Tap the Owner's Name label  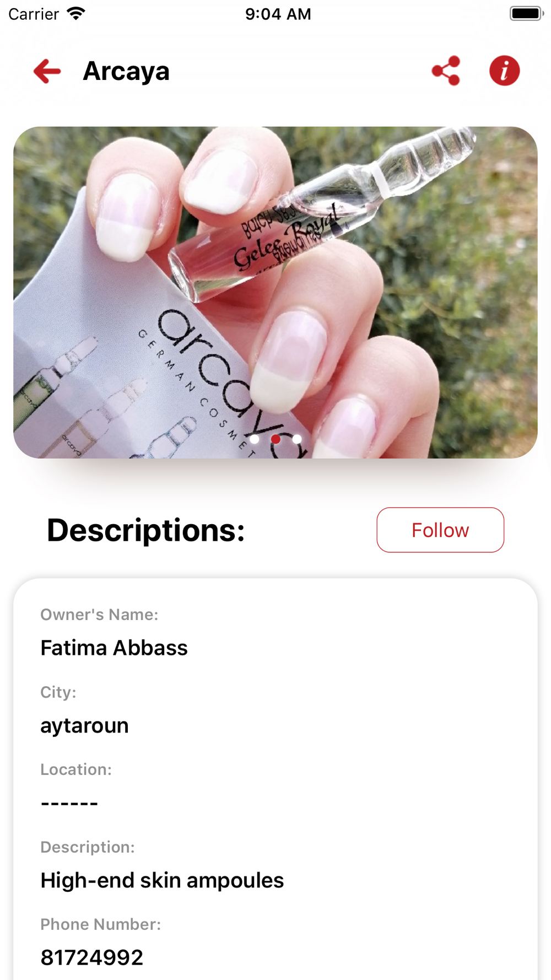(x=99, y=615)
